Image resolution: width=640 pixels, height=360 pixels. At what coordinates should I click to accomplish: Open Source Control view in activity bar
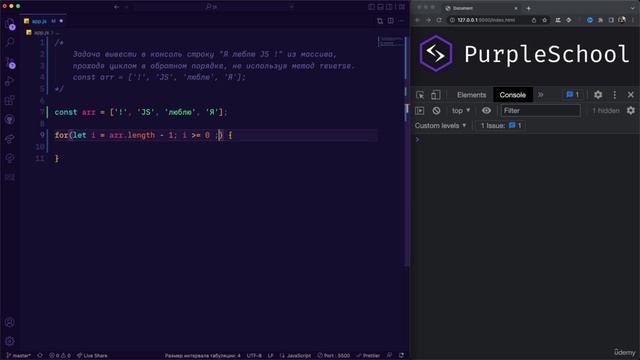pos(10,62)
